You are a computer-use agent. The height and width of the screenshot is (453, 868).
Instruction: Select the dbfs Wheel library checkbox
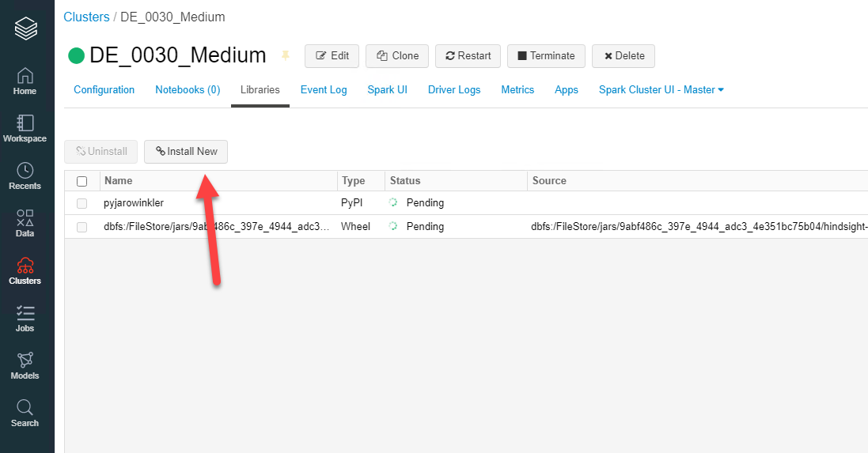point(81,227)
